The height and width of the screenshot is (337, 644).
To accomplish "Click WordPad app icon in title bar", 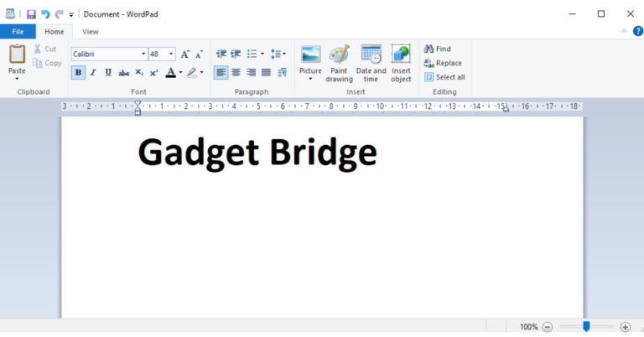I will click(10, 14).
